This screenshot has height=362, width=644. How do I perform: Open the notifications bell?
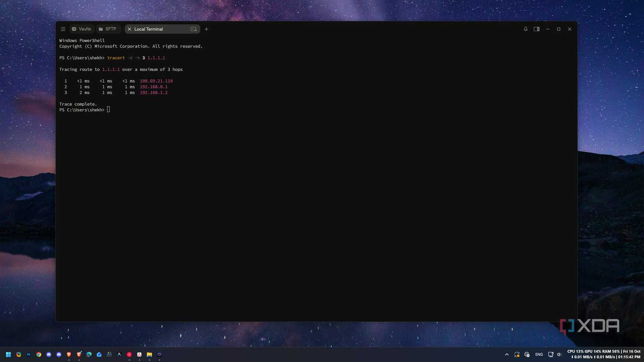click(526, 29)
